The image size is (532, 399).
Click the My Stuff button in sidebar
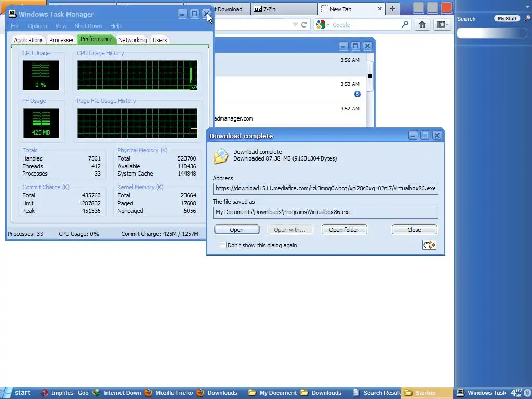[x=507, y=19]
